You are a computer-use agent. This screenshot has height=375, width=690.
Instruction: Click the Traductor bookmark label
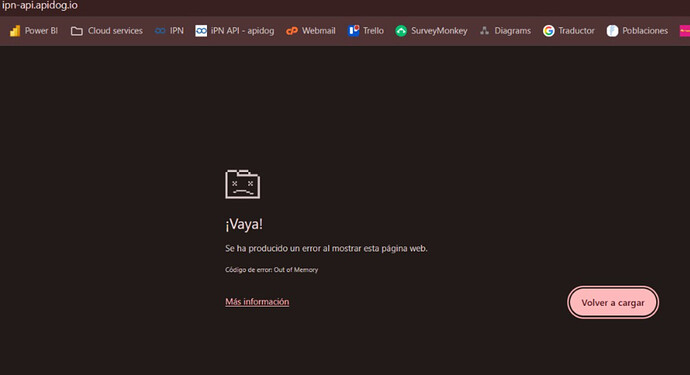576,31
